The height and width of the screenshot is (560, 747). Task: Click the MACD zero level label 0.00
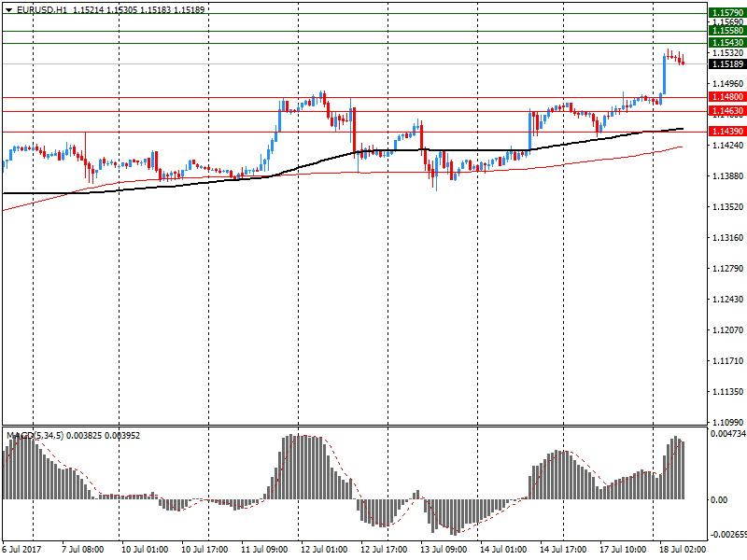719,499
